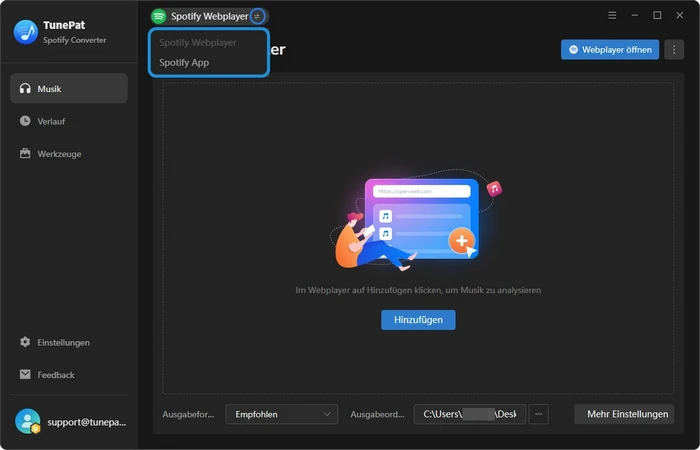
Task: Click the blue Hinzufügen button
Action: tap(418, 320)
